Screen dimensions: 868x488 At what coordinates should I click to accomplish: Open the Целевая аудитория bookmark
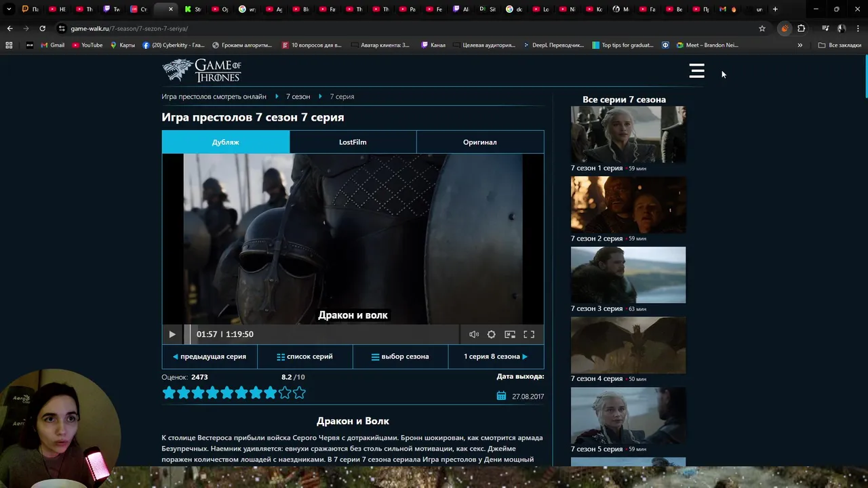tap(484, 45)
